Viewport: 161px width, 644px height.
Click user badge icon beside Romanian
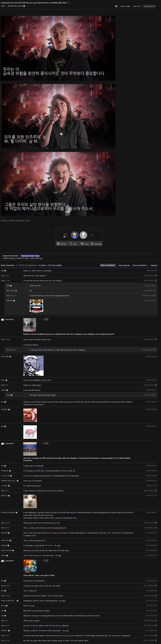click(10, 471)
